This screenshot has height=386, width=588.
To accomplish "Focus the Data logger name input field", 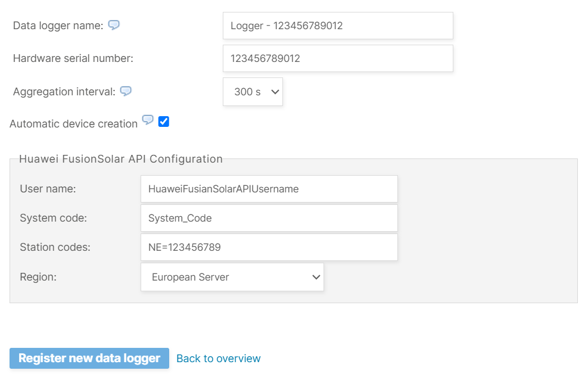I will [x=338, y=26].
